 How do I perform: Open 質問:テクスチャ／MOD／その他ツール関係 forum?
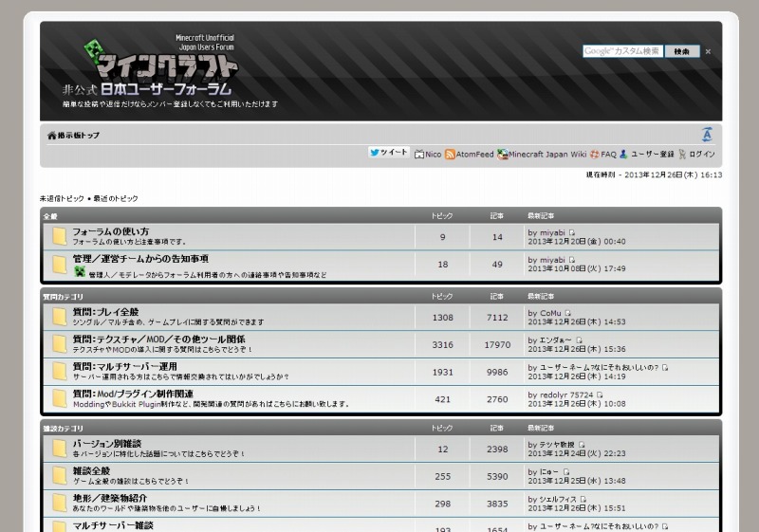[x=158, y=339]
